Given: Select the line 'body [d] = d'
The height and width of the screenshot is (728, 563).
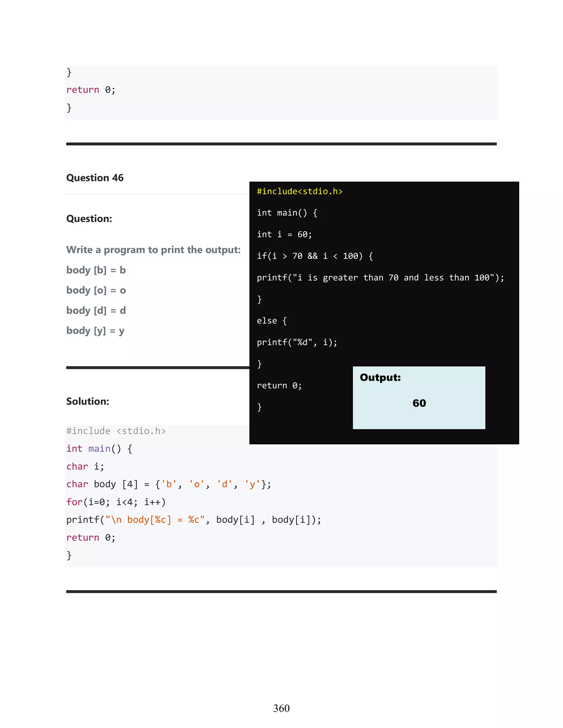Looking at the screenshot, I should tap(96, 310).
